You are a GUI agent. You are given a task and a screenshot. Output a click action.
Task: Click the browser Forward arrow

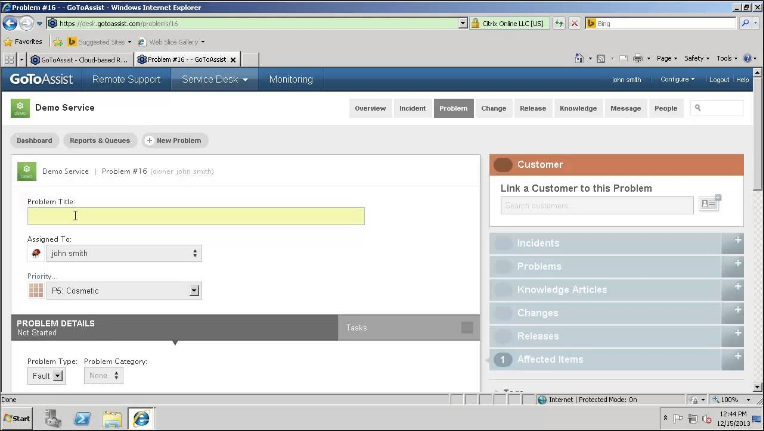[26, 23]
